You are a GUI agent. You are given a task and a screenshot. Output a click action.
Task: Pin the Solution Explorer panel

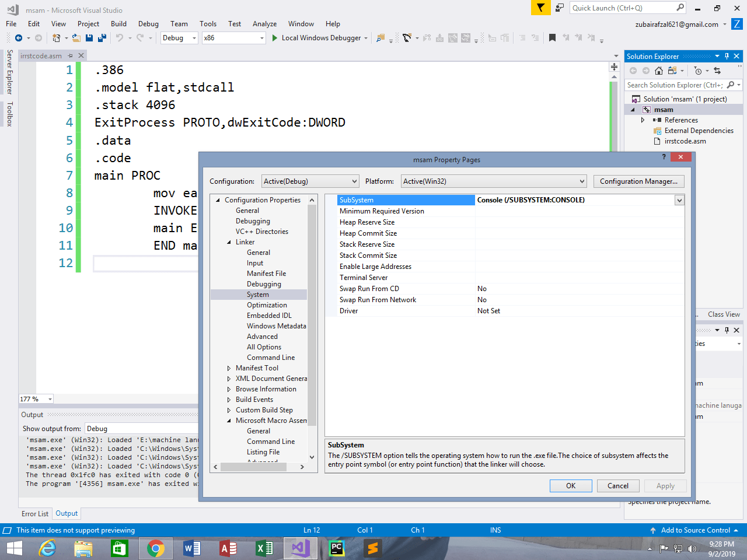point(727,56)
